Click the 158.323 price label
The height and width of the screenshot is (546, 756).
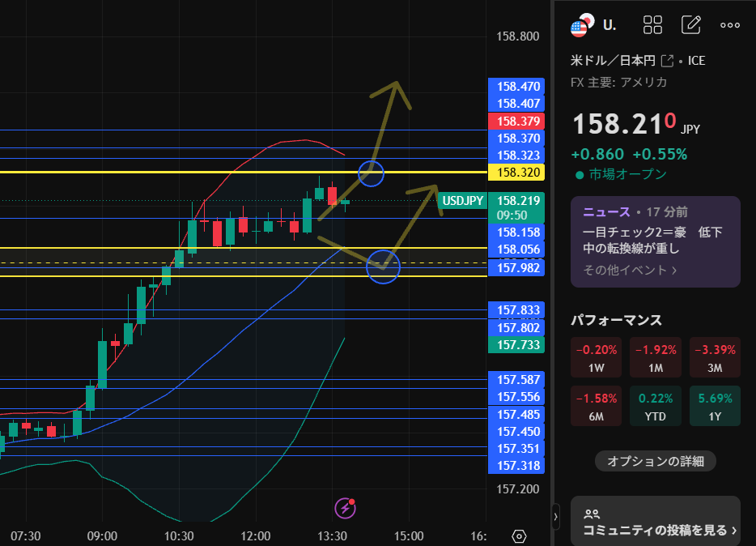[x=516, y=155]
